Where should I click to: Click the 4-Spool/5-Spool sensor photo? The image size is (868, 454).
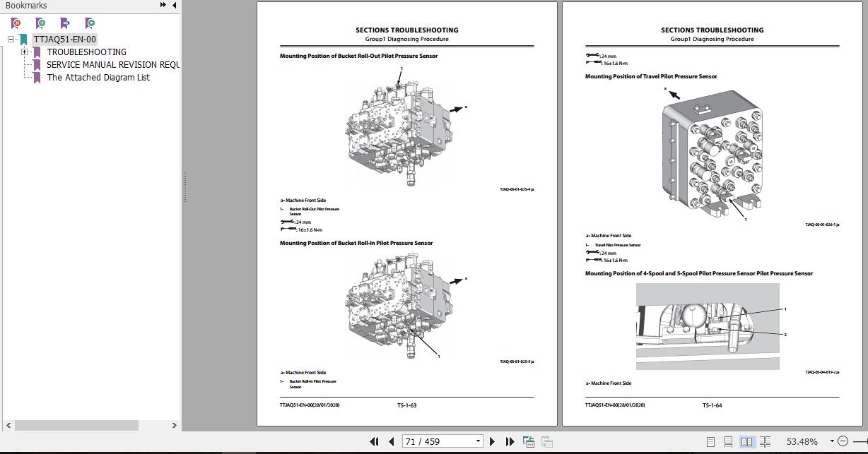[x=708, y=326]
